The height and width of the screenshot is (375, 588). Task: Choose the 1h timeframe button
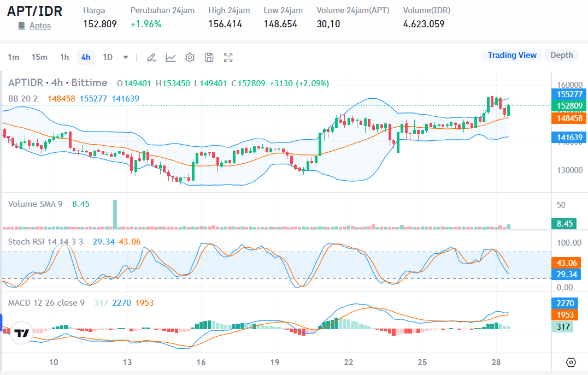coord(64,57)
